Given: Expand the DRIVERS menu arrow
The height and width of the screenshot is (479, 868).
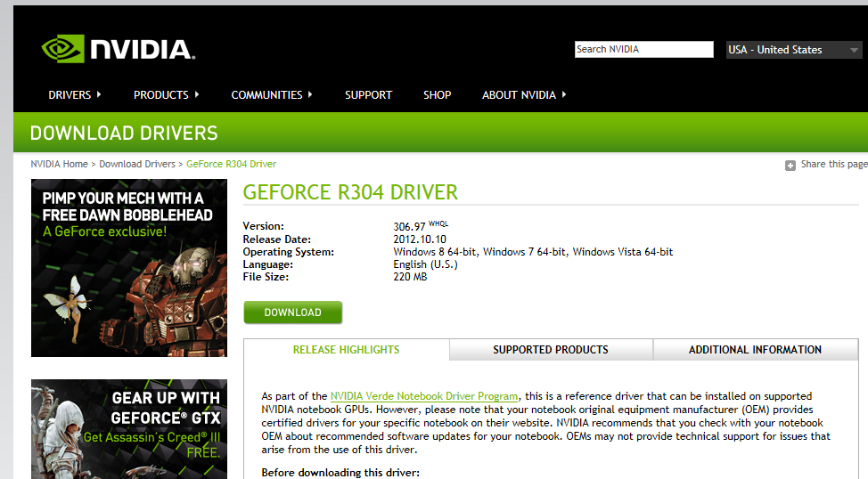Looking at the screenshot, I should 99,94.
